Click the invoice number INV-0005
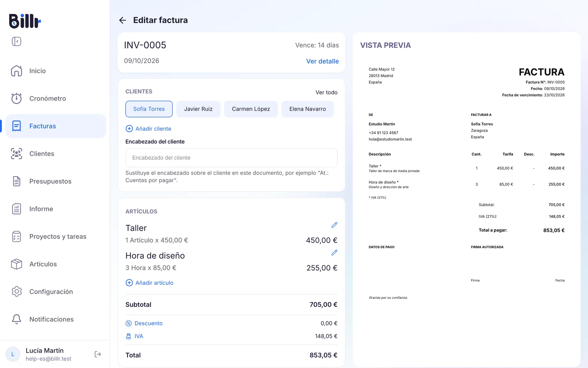The width and height of the screenshot is (588, 368). coord(145,45)
